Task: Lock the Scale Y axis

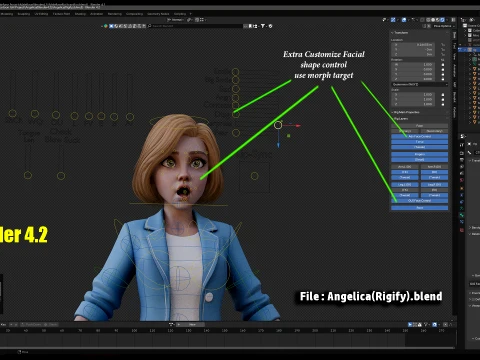Action: pyautogui.click(x=443, y=99)
